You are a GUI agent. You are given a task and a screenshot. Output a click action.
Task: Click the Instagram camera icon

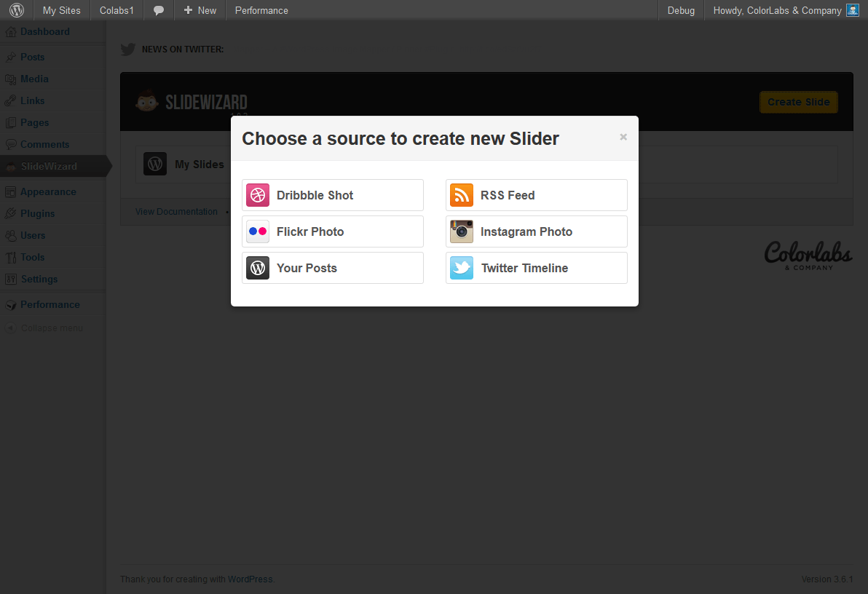tap(461, 231)
